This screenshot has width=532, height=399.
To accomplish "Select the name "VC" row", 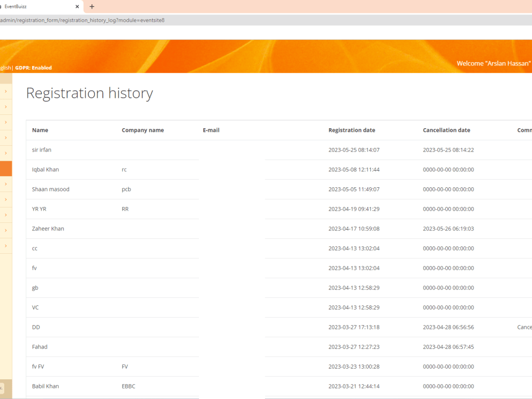I will [x=35, y=307].
